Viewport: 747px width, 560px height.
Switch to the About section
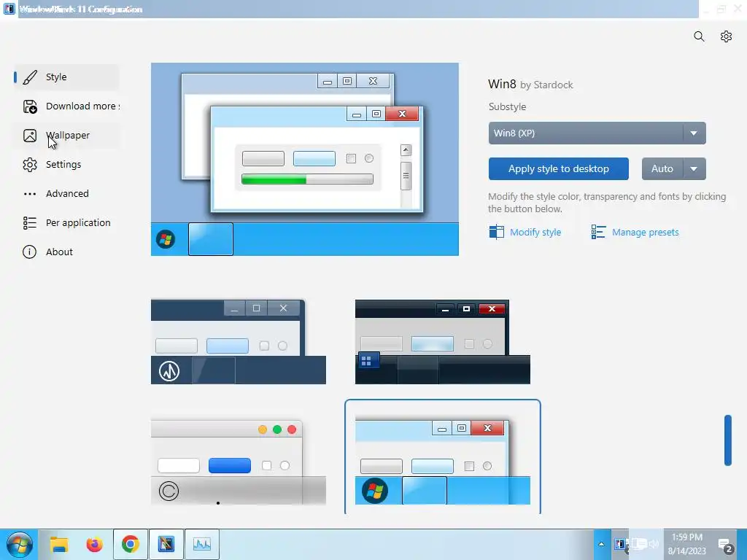click(66, 252)
